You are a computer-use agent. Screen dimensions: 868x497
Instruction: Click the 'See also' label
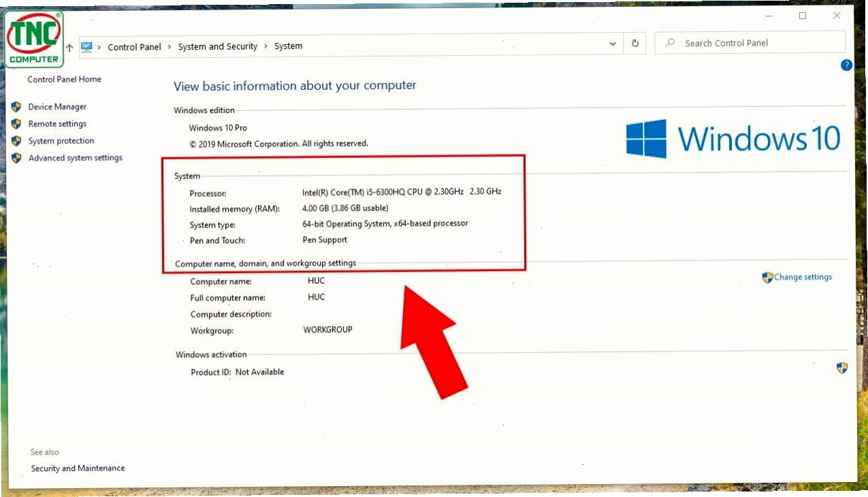coord(44,452)
